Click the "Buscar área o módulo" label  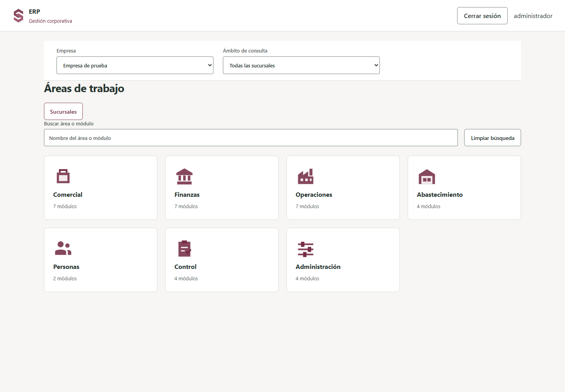tap(69, 124)
